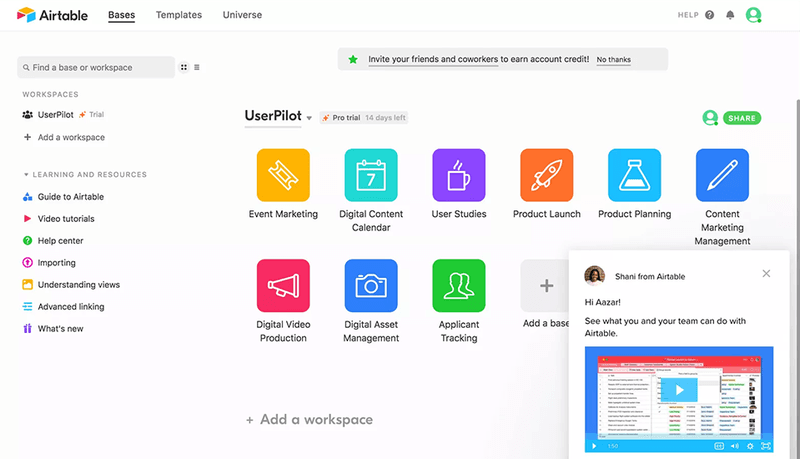
Task: Click the HELP text link
Action: pos(688,15)
